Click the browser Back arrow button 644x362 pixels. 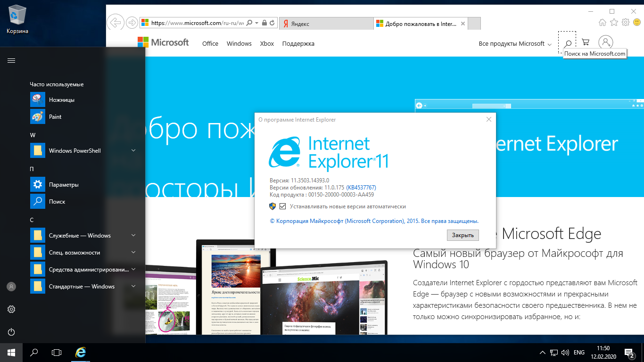tap(115, 22)
